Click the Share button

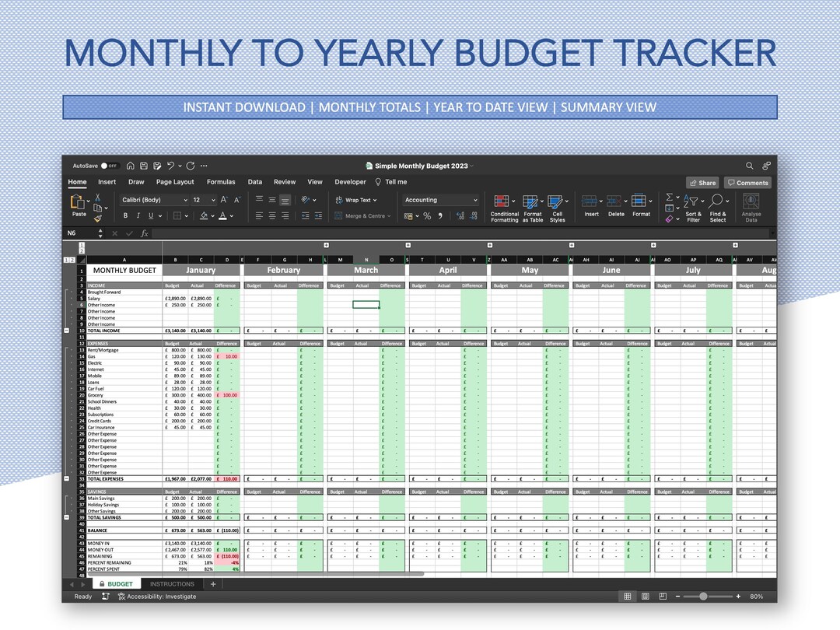point(702,182)
